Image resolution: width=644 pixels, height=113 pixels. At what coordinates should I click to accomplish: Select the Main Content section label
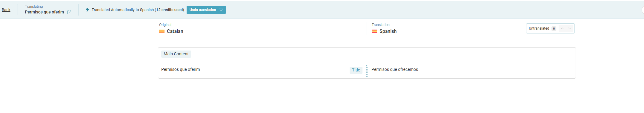pyautogui.click(x=176, y=54)
